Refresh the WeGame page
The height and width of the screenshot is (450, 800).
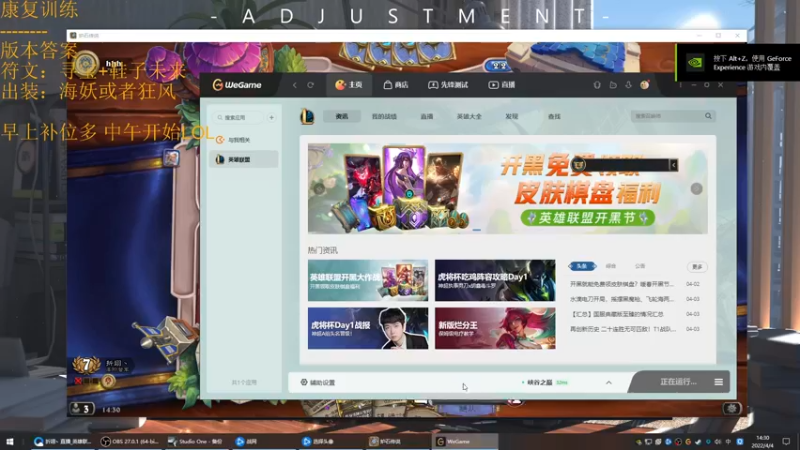pyautogui.click(x=310, y=85)
